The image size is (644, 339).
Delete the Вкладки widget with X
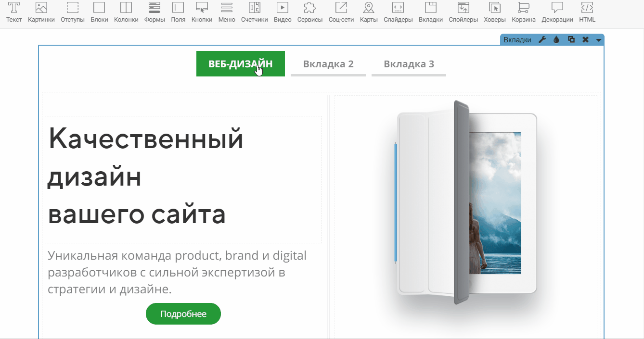585,40
